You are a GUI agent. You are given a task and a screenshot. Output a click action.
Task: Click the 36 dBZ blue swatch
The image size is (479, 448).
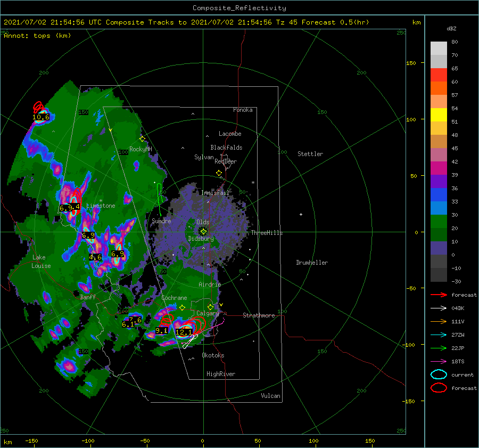coord(439,194)
